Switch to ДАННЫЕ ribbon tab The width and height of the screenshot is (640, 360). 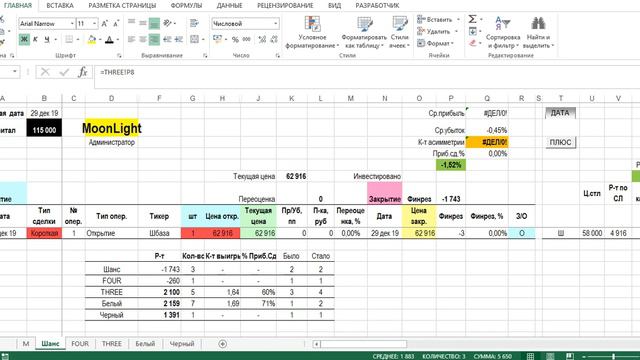click(229, 5)
